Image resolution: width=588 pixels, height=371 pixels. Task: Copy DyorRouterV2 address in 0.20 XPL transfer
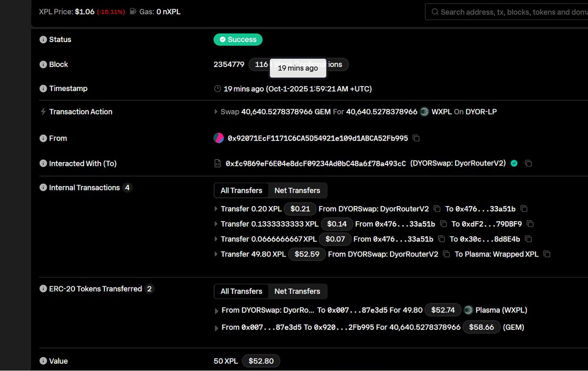tap(437, 209)
